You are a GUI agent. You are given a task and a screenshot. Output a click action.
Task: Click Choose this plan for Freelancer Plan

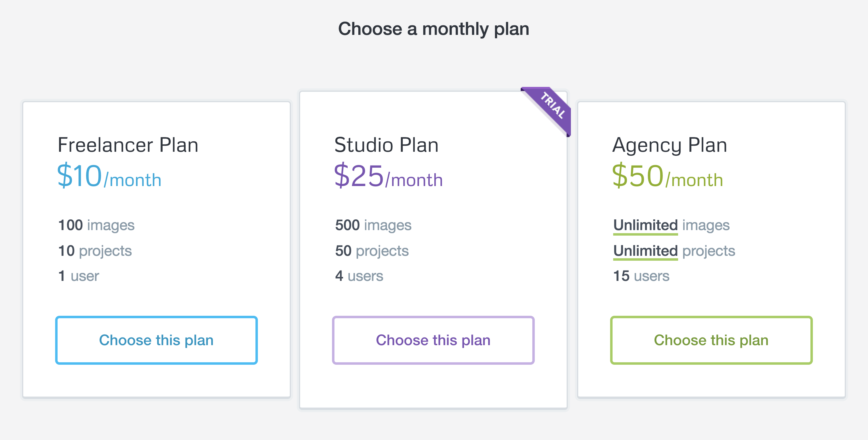156,340
